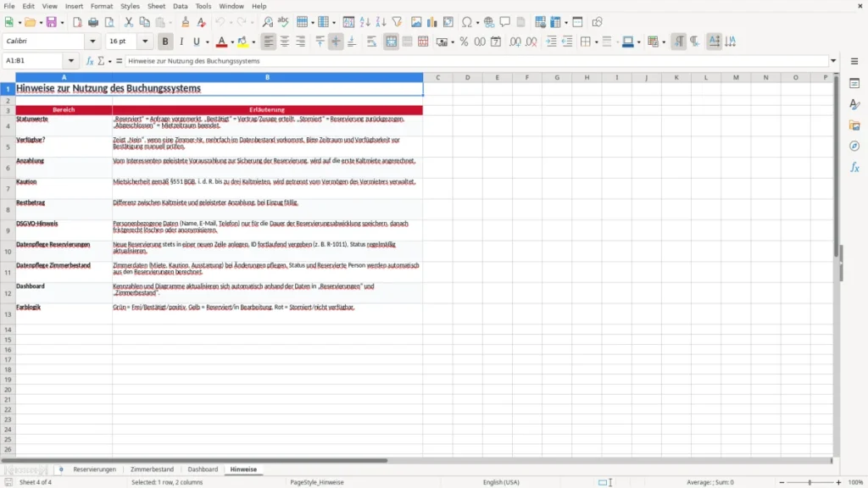Switch to the Dashboard sheet tab
Screen dimensions: 868x488
point(203,469)
